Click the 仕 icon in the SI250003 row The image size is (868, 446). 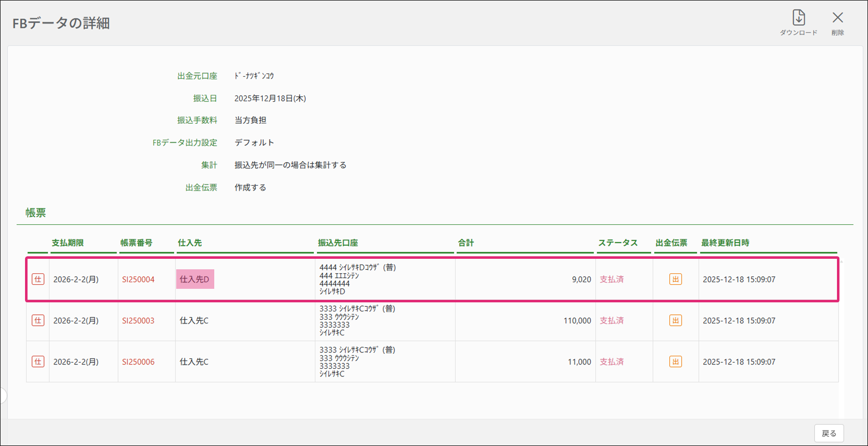pos(38,320)
